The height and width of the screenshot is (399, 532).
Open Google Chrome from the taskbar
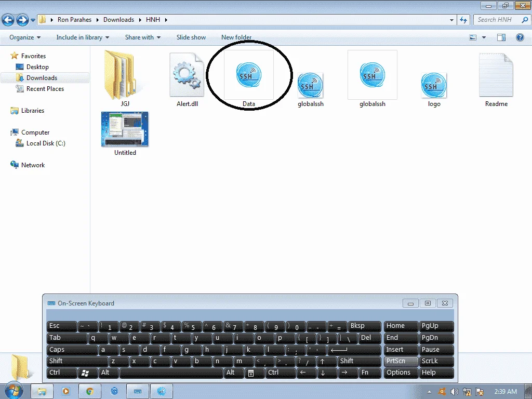pyautogui.click(x=89, y=391)
